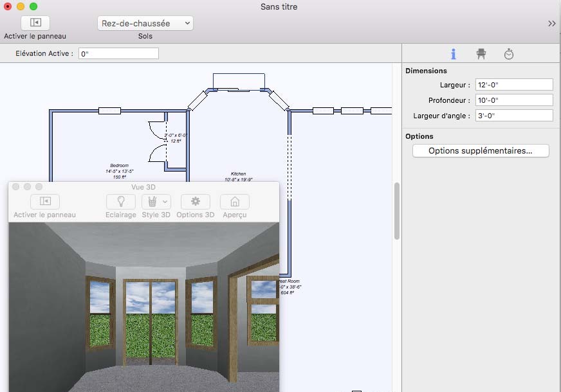Click the Largeur input field
Viewport: 561px width, 392px height.
point(513,85)
